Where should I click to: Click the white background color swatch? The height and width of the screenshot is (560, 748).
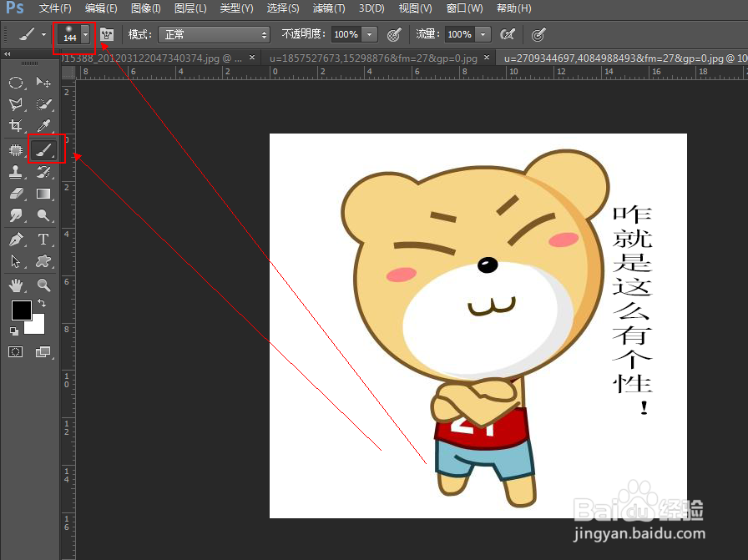tap(38, 325)
